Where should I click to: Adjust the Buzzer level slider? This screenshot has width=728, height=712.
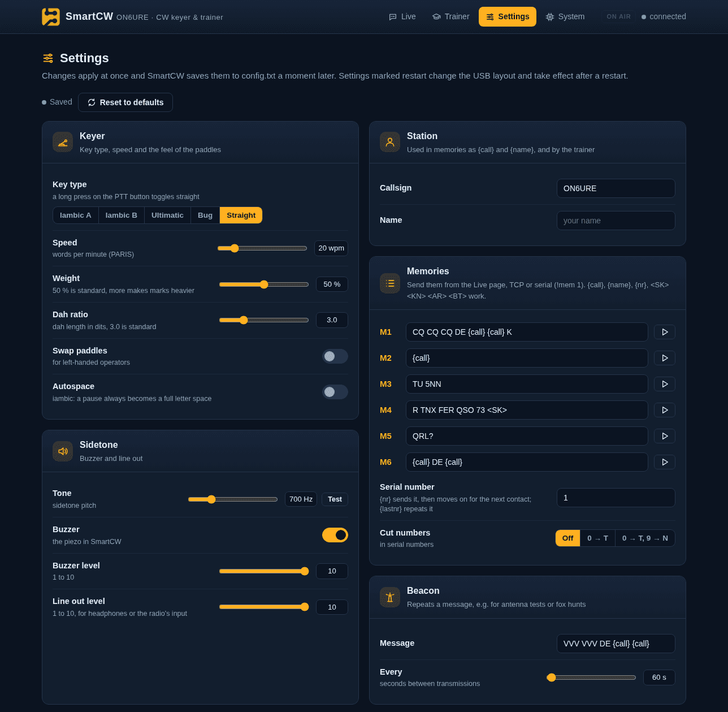(x=264, y=571)
